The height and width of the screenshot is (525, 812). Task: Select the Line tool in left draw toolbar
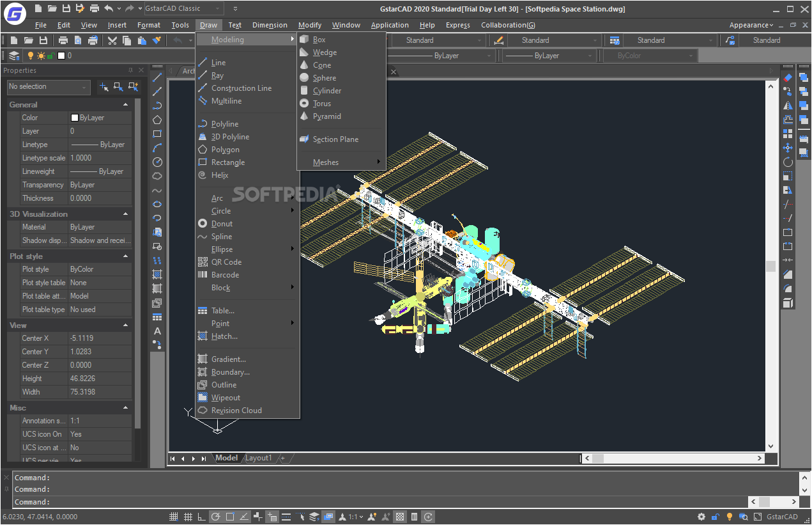[157, 77]
